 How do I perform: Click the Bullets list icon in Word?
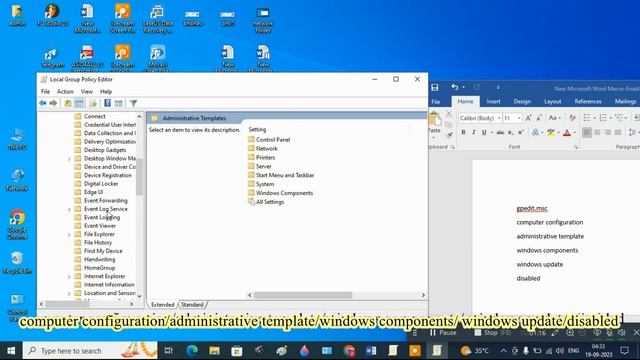tap(587, 118)
